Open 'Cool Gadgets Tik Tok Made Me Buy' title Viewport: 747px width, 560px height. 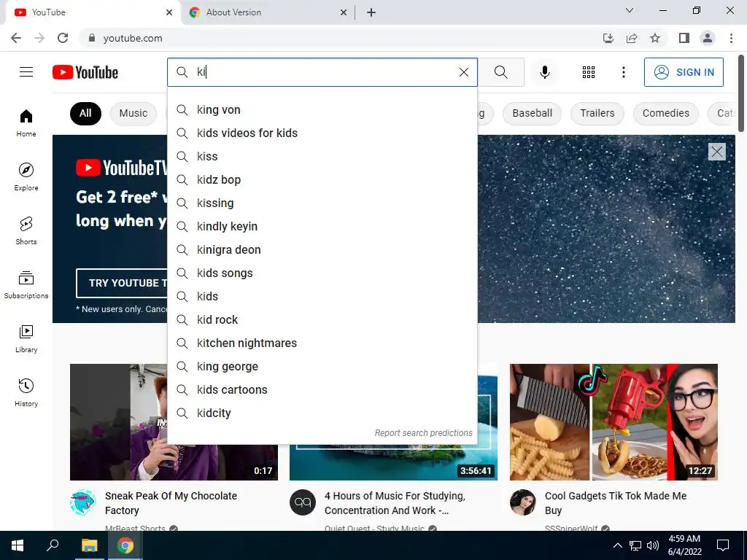pyautogui.click(x=616, y=503)
